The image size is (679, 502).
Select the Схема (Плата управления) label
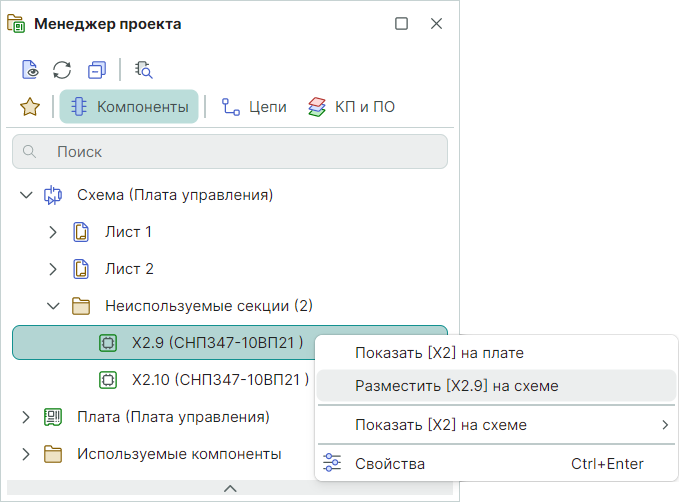pos(175,195)
